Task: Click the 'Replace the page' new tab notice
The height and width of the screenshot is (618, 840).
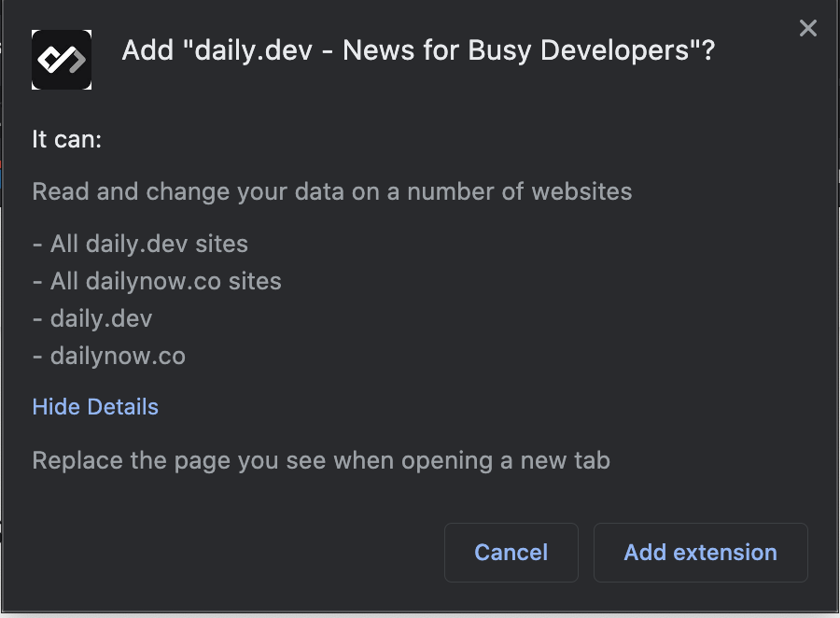Action: pos(320,459)
